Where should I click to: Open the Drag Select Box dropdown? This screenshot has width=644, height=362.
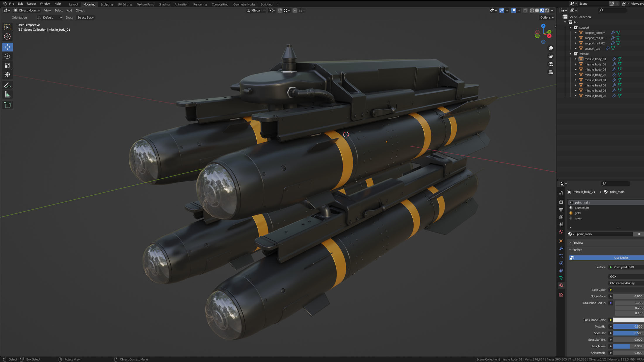coord(85,18)
